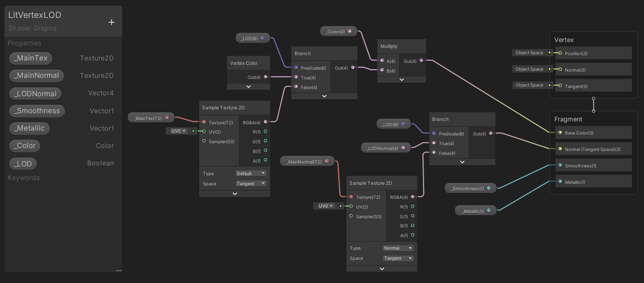Click the _MainTex property pill in blackboard
The height and width of the screenshot is (283, 644).
[x=31, y=58]
